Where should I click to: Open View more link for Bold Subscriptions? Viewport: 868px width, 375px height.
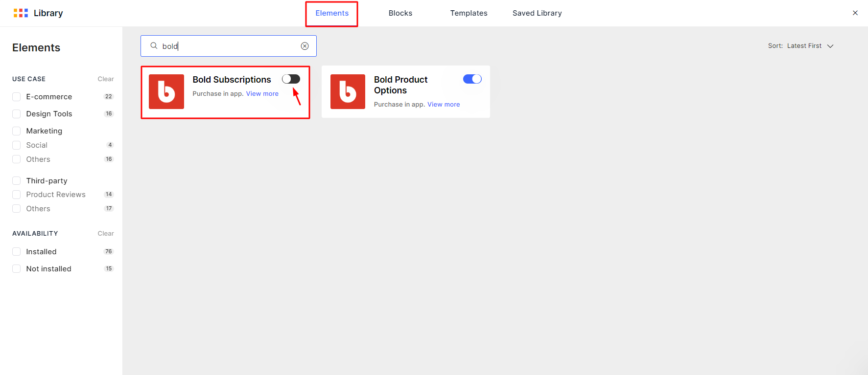pos(262,94)
